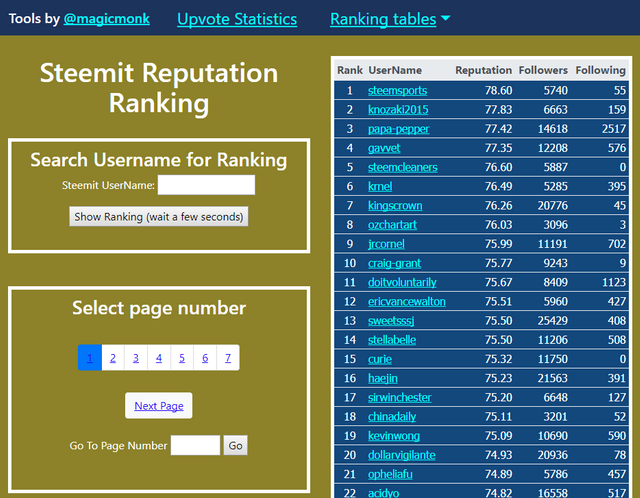Click the Select page number heading

click(x=159, y=308)
